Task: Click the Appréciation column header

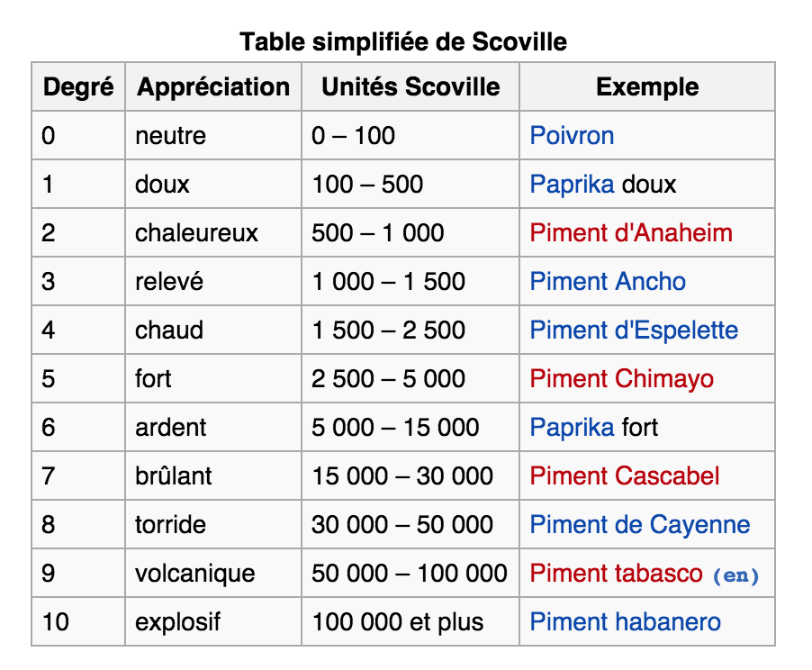Action: pyautogui.click(x=213, y=87)
